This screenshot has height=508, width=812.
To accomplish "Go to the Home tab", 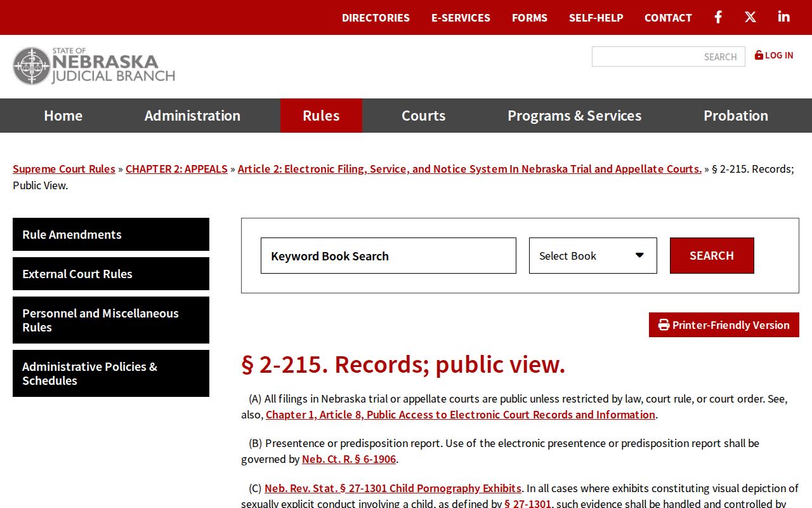I will [63, 116].
